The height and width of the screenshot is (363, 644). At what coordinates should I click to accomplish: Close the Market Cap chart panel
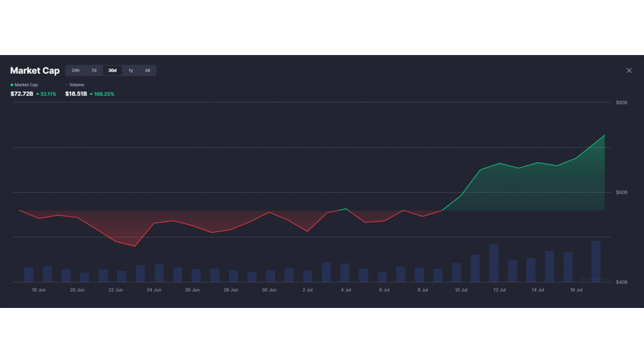pyautogui.click(x=629, y=71)
